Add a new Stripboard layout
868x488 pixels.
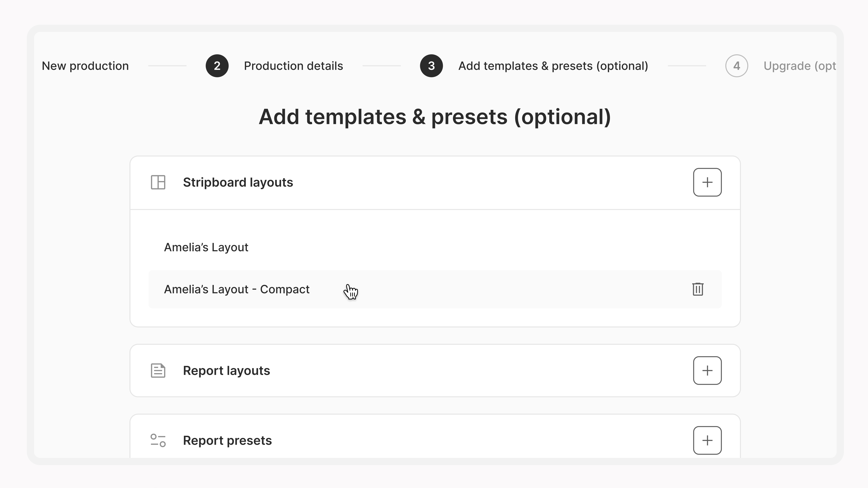tap(707, 182)
